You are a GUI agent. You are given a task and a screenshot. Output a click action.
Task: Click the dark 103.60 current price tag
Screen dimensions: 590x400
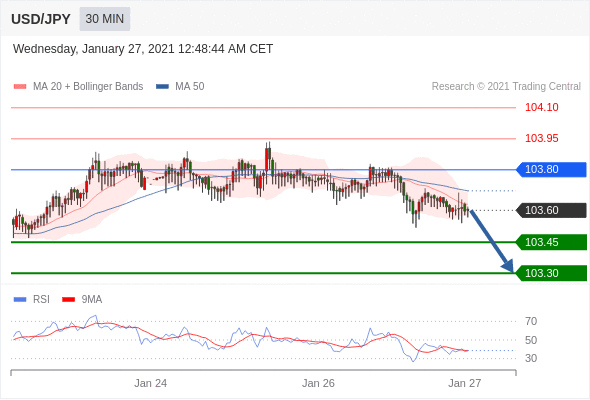(551, 210)
